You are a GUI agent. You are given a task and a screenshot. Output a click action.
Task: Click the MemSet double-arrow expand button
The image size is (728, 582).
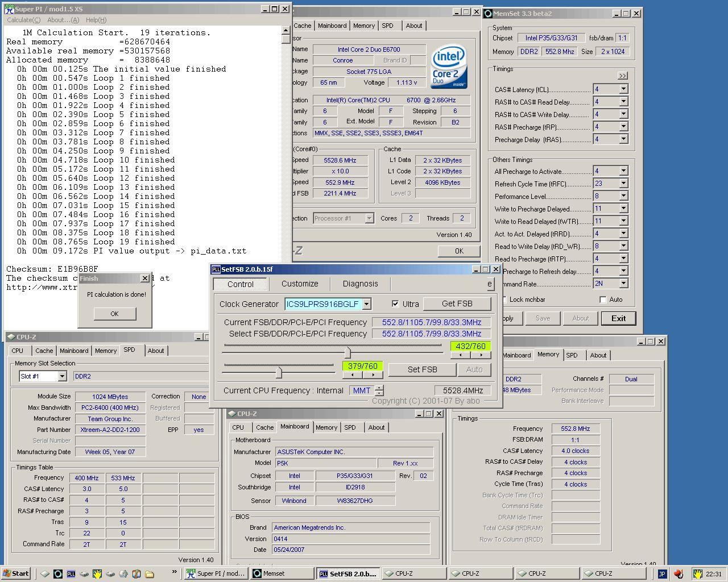pyautogui.click(x=622, y=76)
